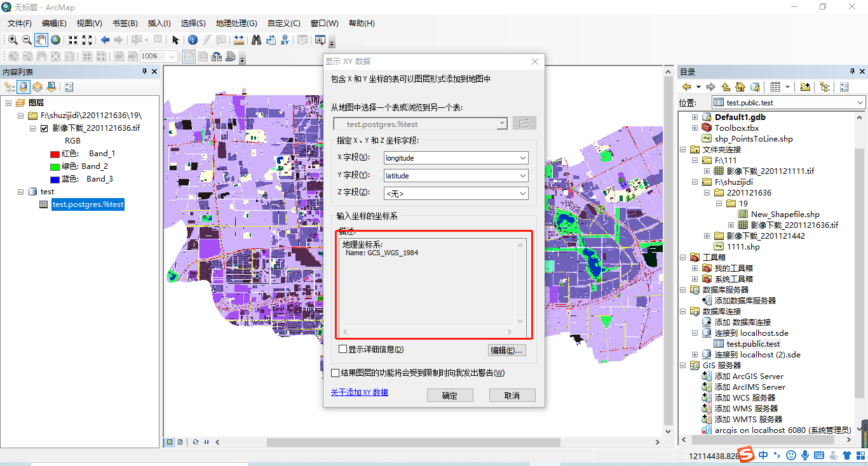Enable the layer limitation warning checkbox
Viewport: 868px width, 466px height.
336,373
